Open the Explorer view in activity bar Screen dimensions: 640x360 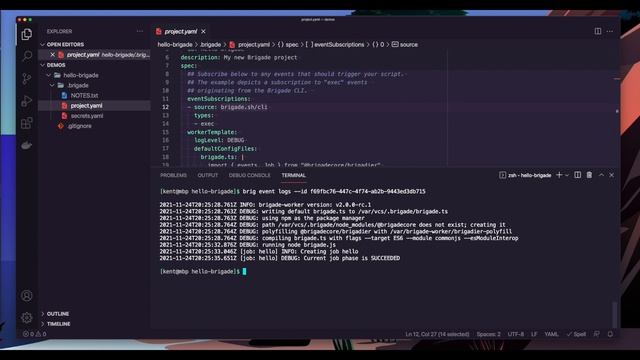[27, 34]
